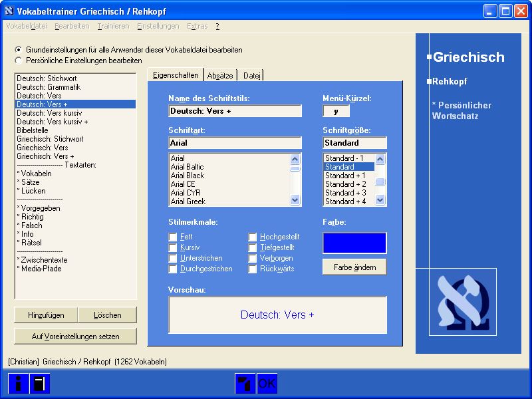
Task: Enable the Kursiv checkbox
Action: (173, 247)
